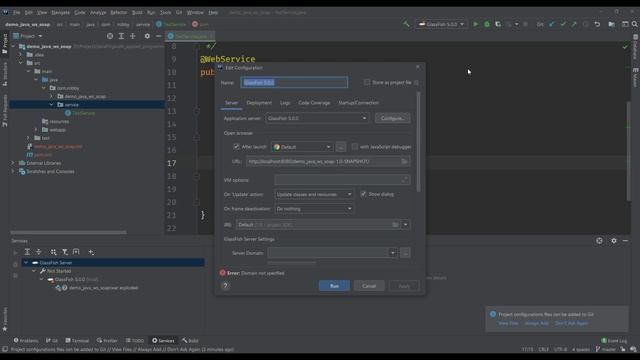640x360 pixels.
Task: Click the Cancel button in dialog
Action: (x=369, y=286)
